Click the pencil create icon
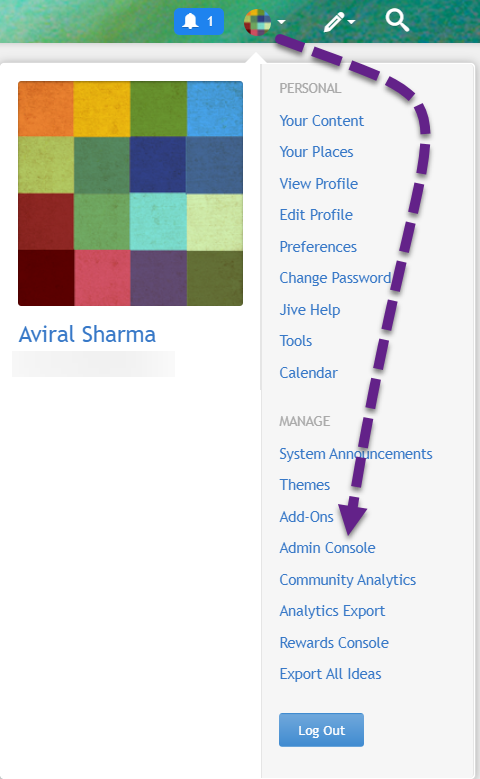Screen dimensions: 480x779 click(334, 22)
